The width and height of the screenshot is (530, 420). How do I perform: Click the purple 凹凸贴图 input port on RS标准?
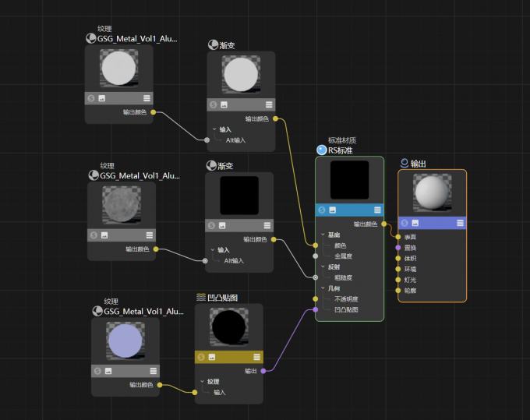pyautogui.click(x=316, y=309)
